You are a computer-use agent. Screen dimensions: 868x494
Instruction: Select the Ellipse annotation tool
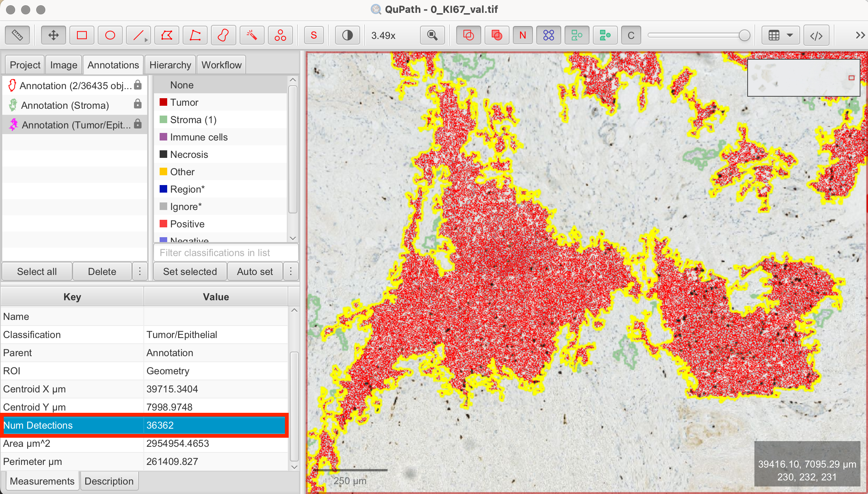(x=110, y=35)
